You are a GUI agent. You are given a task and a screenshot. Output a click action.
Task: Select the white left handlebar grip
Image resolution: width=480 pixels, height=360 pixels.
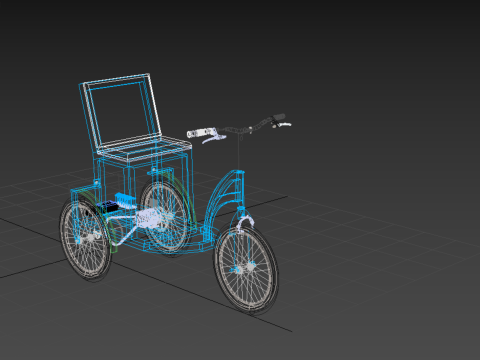(x=201, y=132)
